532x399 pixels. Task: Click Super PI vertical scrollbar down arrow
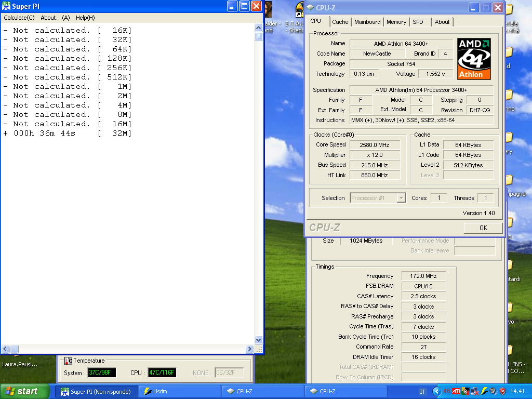coord(259,340)
